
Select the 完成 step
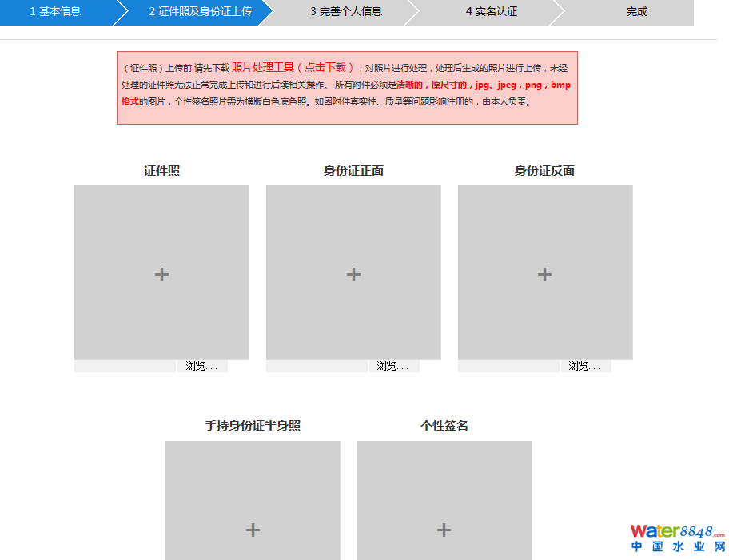[636, 12]
